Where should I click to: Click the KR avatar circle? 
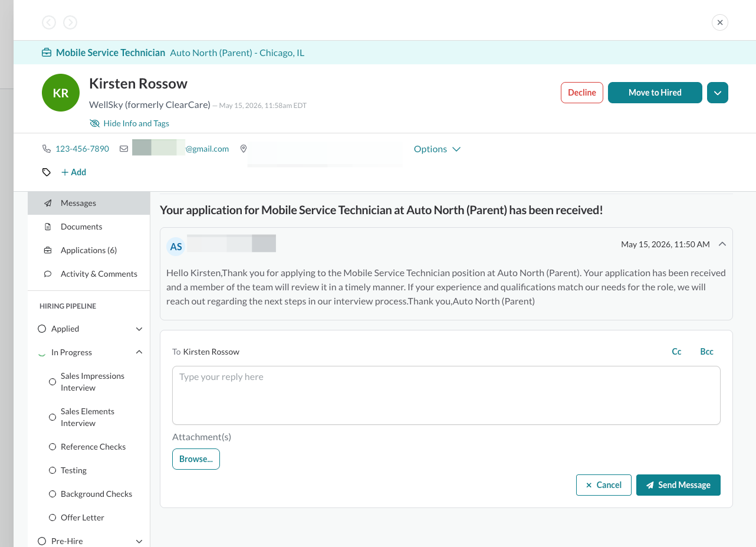(61, 93)
